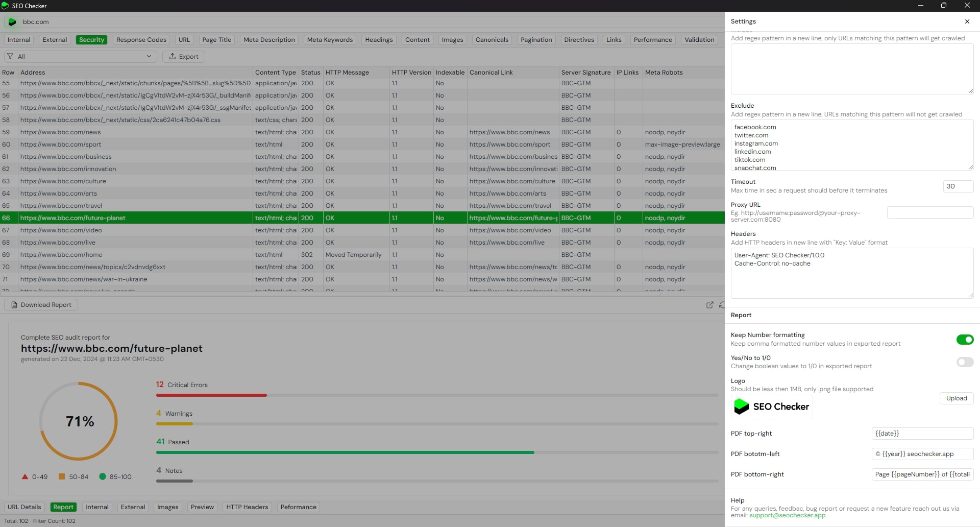980x527 pixels.
Task: Click the PDF top-right field
Action: pyautogui.click(x=922, y=434)
